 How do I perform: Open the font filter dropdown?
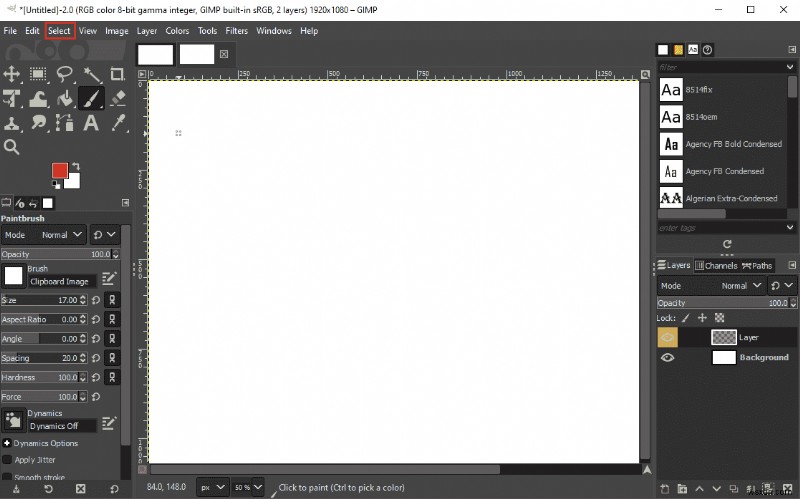[x=790, y=67]
